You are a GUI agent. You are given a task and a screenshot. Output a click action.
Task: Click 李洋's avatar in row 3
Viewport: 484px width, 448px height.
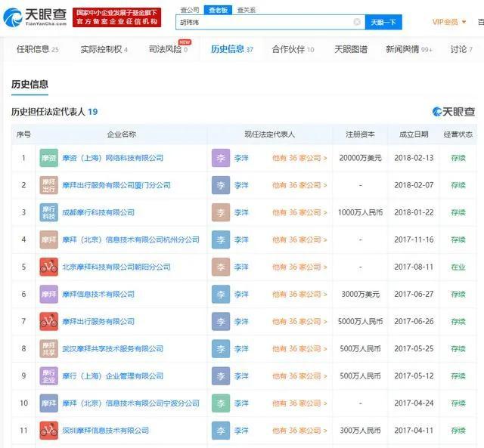click(221, 212)
